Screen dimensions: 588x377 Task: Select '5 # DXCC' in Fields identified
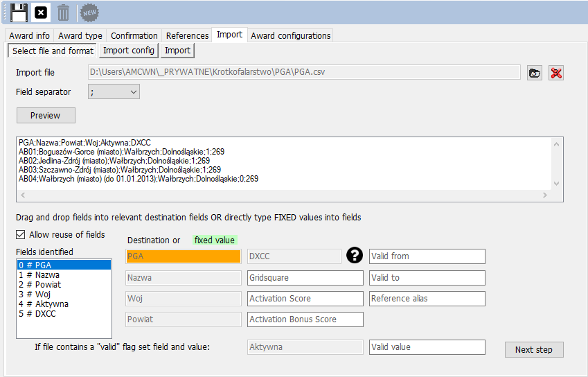(64, 314)
